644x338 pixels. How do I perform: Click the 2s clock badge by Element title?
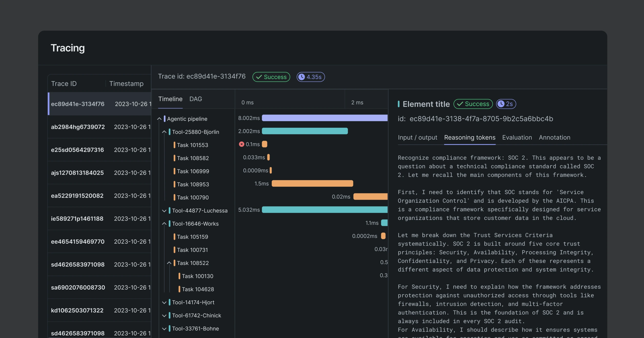click(x=506, y=104)
